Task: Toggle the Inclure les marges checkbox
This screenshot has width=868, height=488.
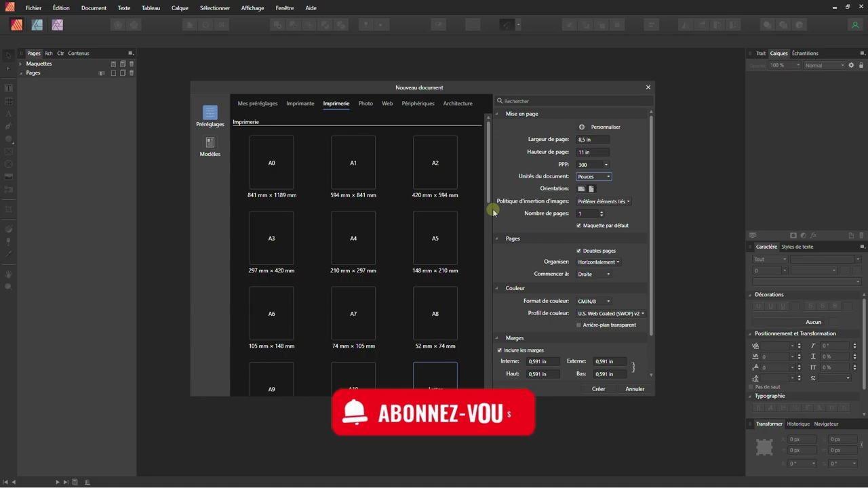Action: (500, 350)
